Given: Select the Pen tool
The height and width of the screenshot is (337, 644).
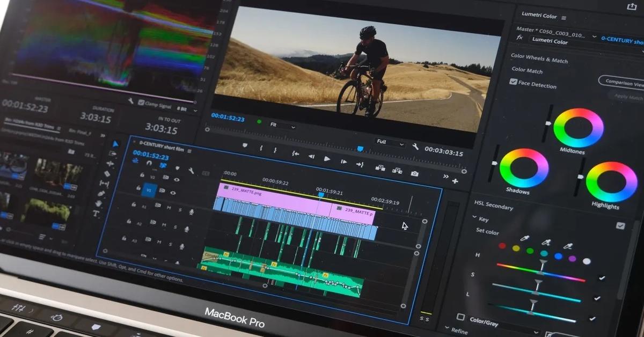Looking at the screenshot, I should point(101,193).
